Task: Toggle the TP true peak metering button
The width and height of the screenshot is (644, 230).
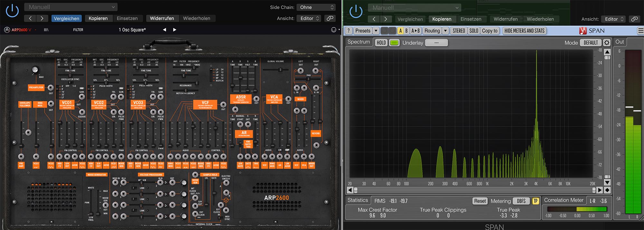Action: coord(535,201)
